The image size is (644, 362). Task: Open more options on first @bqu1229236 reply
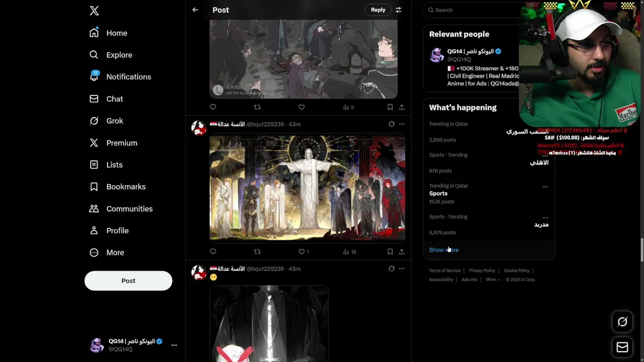(401, 124)
